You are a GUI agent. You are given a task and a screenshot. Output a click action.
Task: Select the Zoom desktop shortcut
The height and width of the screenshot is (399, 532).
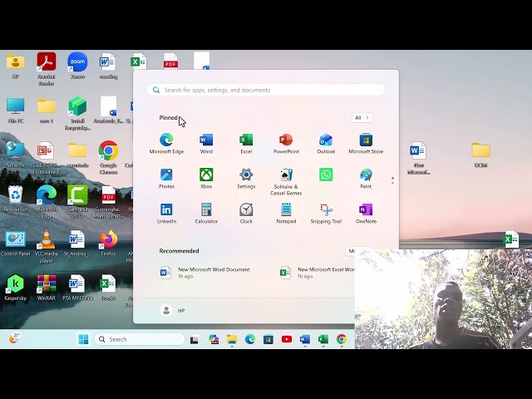[77, 66]
